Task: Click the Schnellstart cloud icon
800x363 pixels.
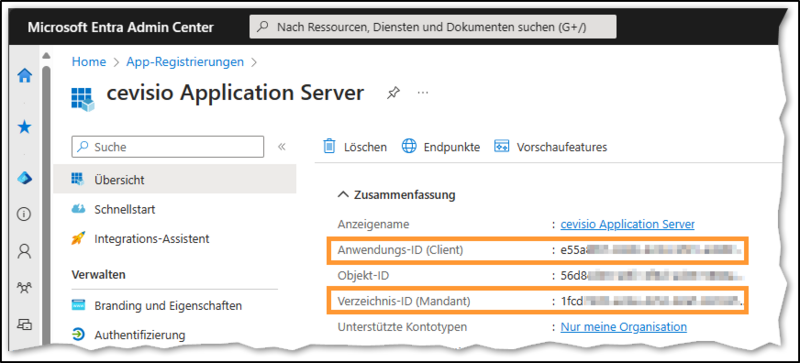Action: 78,209
